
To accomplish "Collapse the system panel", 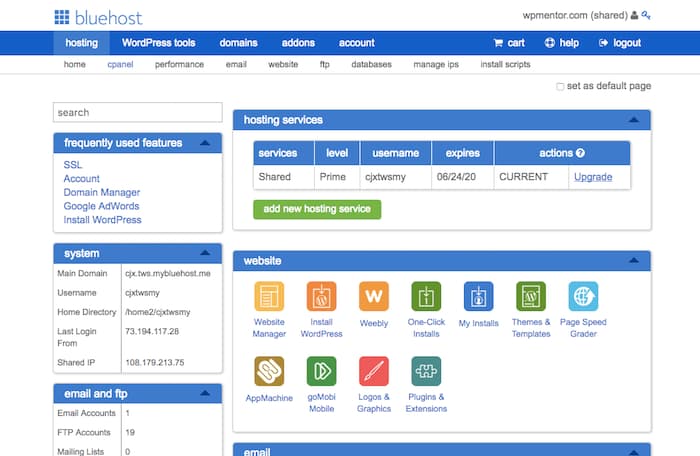I will coord(205,253).
